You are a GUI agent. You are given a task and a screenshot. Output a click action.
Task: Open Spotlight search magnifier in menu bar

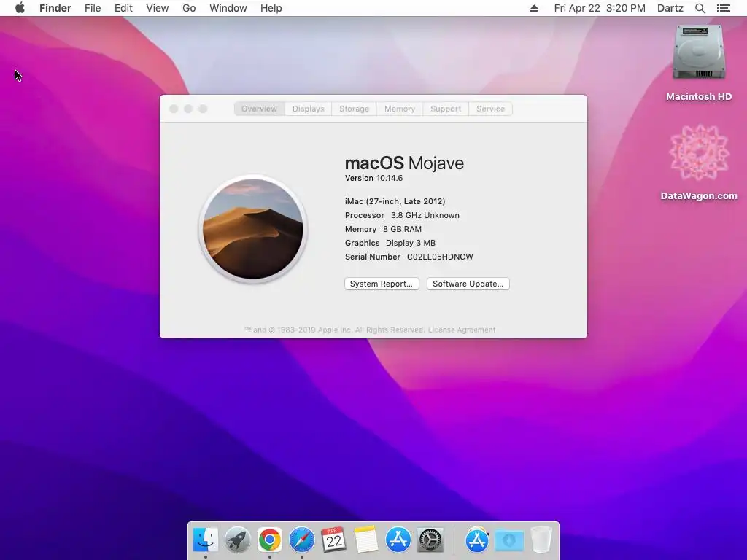700,8
